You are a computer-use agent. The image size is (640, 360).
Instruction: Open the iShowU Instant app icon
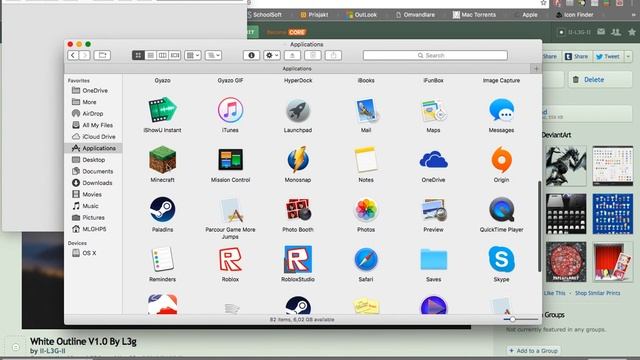pyautogui.click(x=162, y=110)
